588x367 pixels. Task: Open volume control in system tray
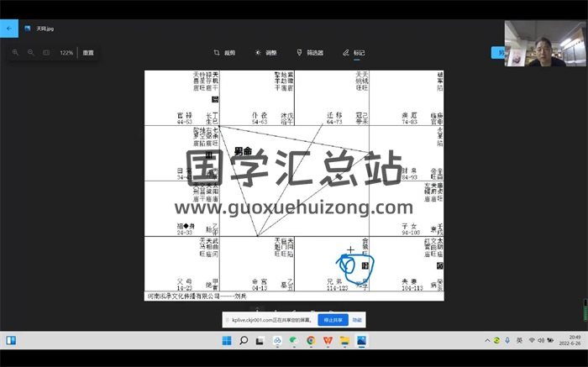click(541, 340)
